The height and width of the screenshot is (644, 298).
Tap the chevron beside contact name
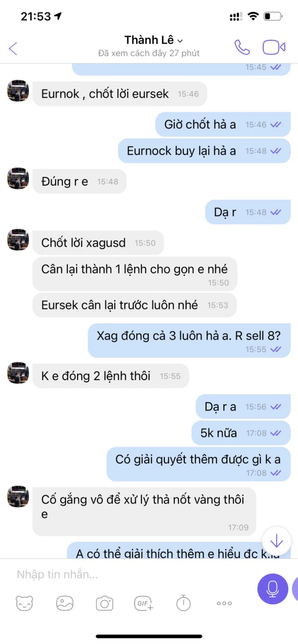click(180, 41)
